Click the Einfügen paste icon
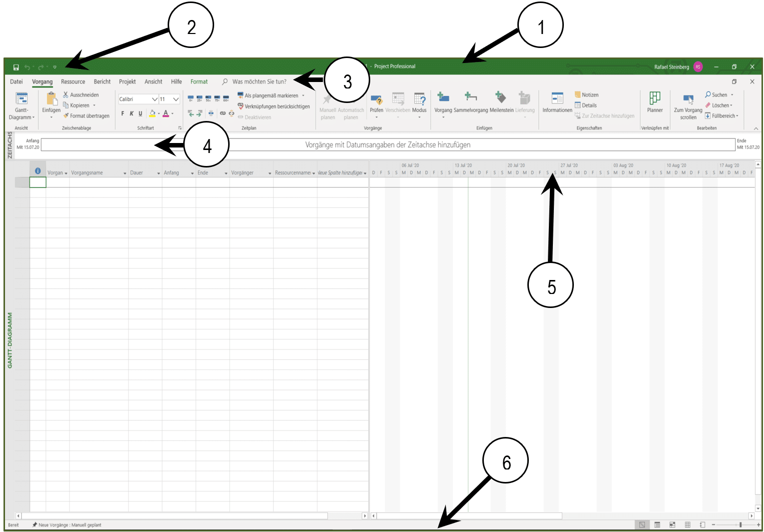This screenshot has width=764, height=532. pos(51,99)
